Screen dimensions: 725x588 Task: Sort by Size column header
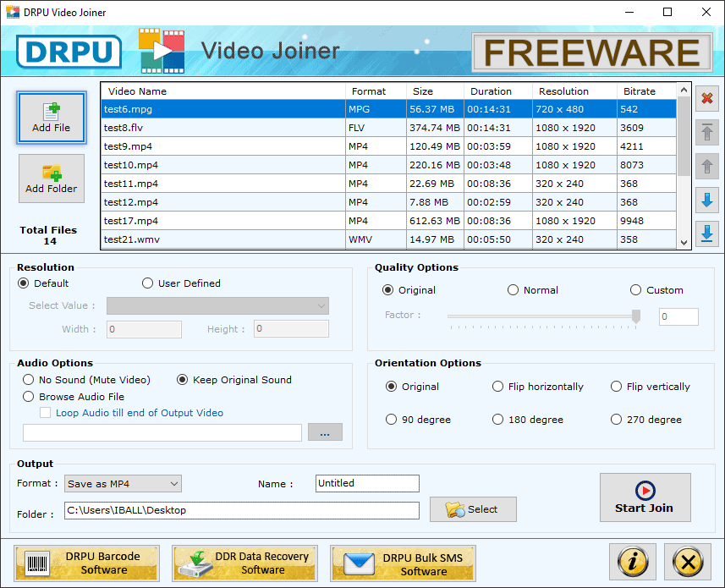(435, 91)
